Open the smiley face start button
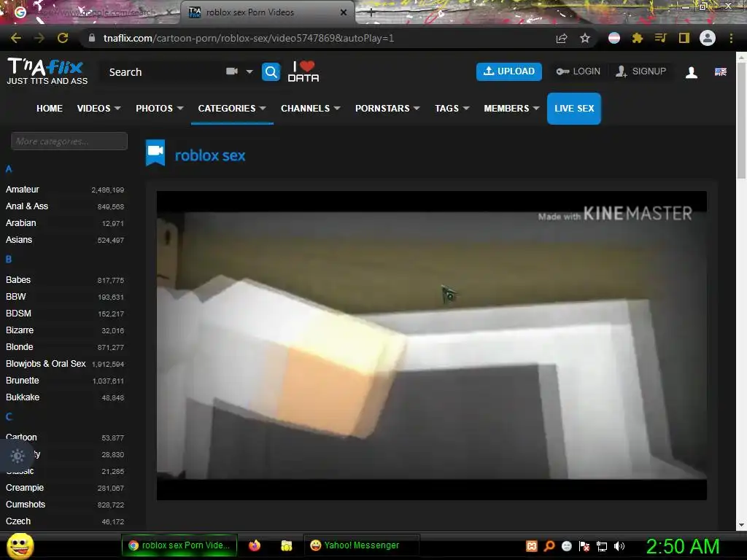Screen dimensions: 747x560 pos(20,545)
